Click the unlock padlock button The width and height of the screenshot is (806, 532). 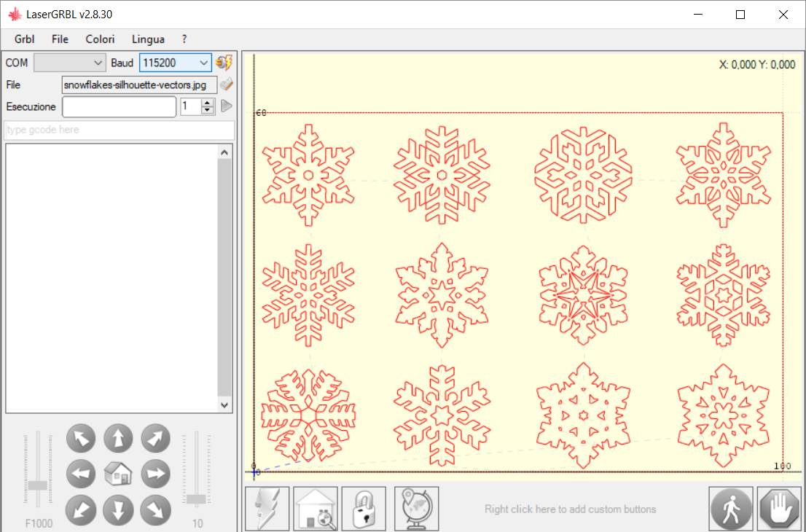pos(364,509)
